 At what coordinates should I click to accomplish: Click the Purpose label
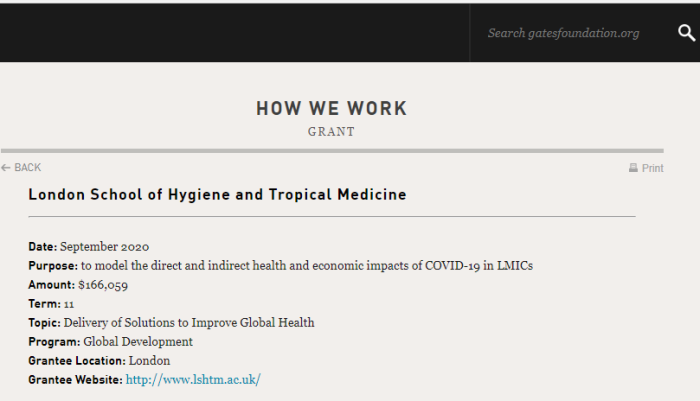53,266
